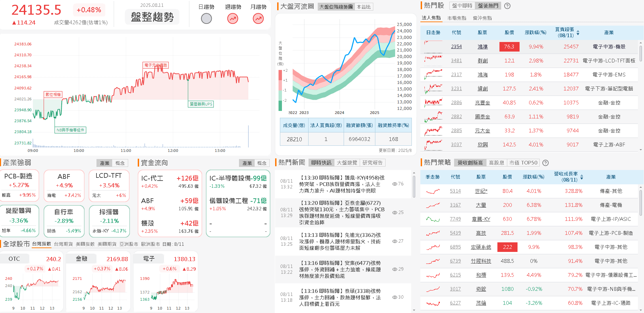644x313 pixels.
Task: Open the 熱門策略 question mark help icon
Action: coord(545,162)
